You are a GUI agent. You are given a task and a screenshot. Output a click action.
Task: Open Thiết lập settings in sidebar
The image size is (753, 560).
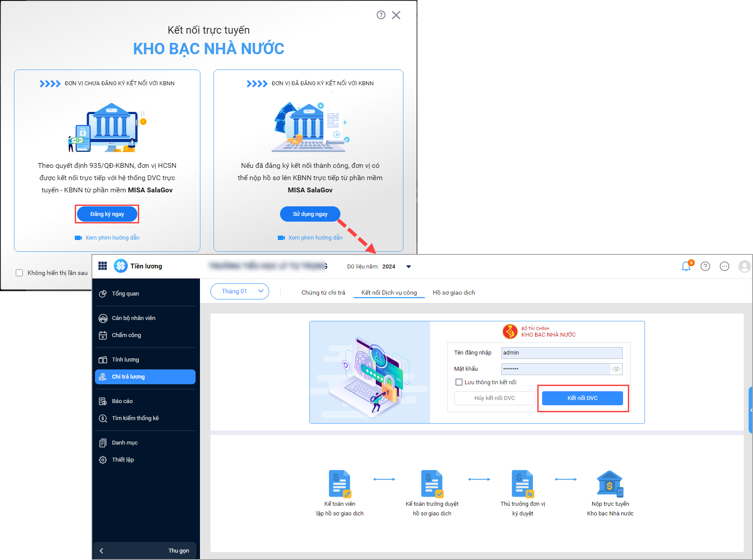click(x=145, y=460)
